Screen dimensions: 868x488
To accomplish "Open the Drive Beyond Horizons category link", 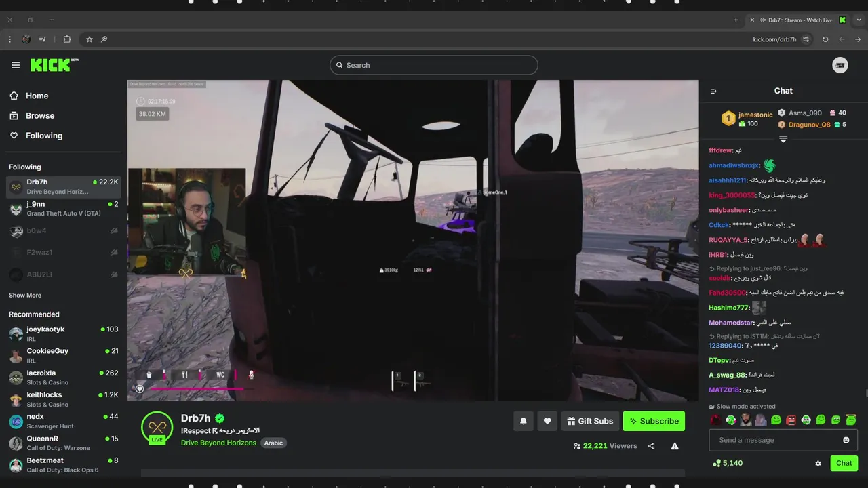I will (218, 443).
